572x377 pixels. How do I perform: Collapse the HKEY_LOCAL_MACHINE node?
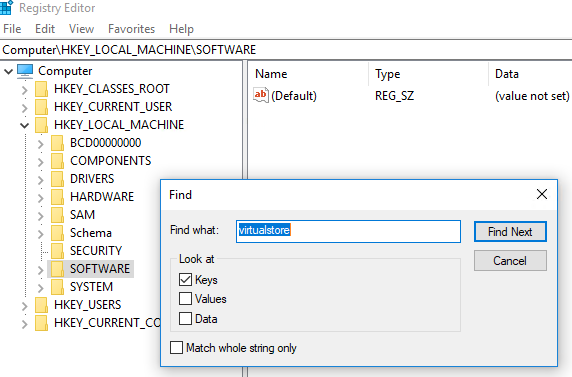point(24,125)
